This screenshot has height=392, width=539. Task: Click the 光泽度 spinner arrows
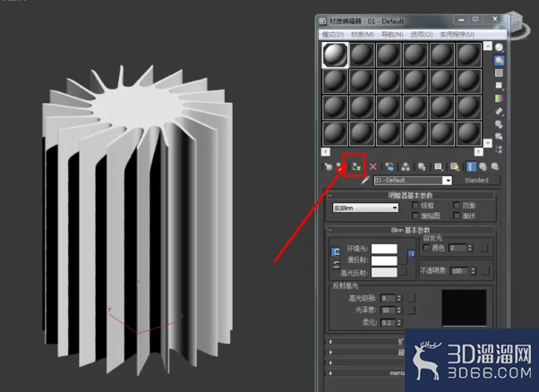(399, 311)
